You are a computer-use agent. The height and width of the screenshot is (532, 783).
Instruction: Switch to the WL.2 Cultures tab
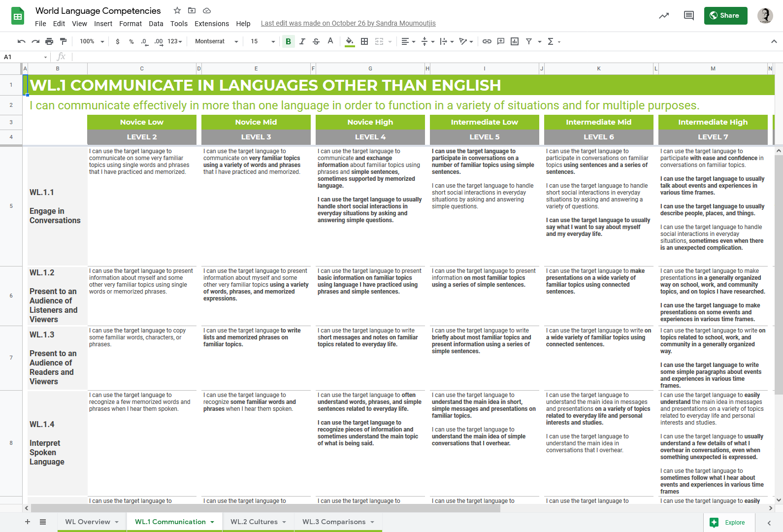coord(254,522)
